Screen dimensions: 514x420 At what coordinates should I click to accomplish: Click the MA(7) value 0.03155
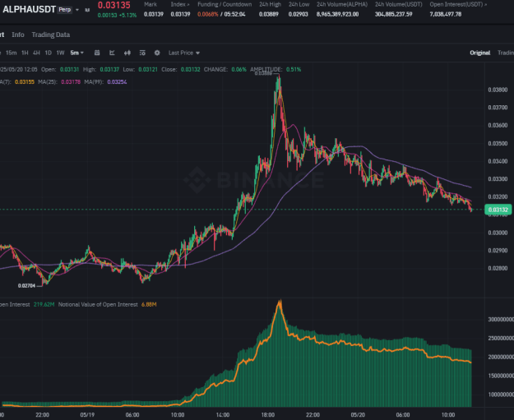pyautogui.click(x=25, y=82)
